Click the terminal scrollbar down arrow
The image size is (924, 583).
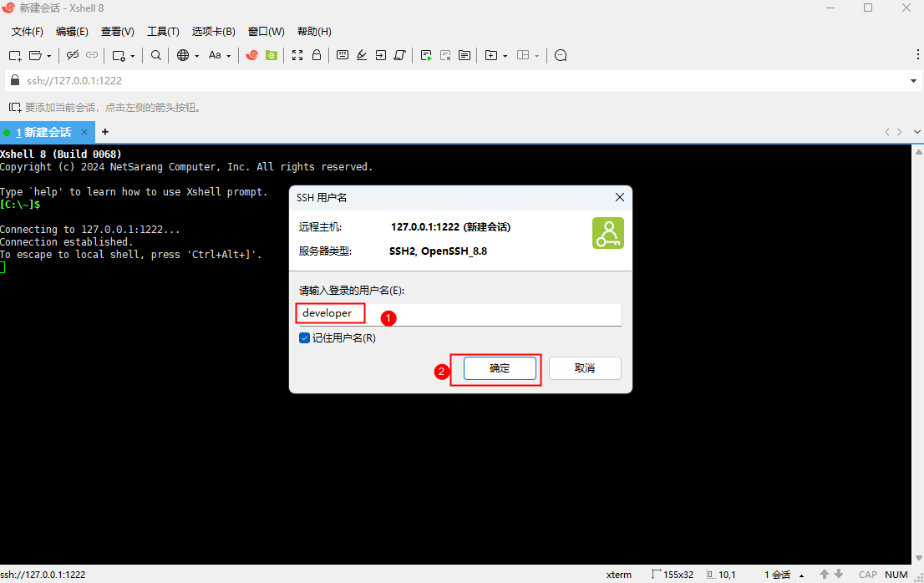click(x=918, y=557)
